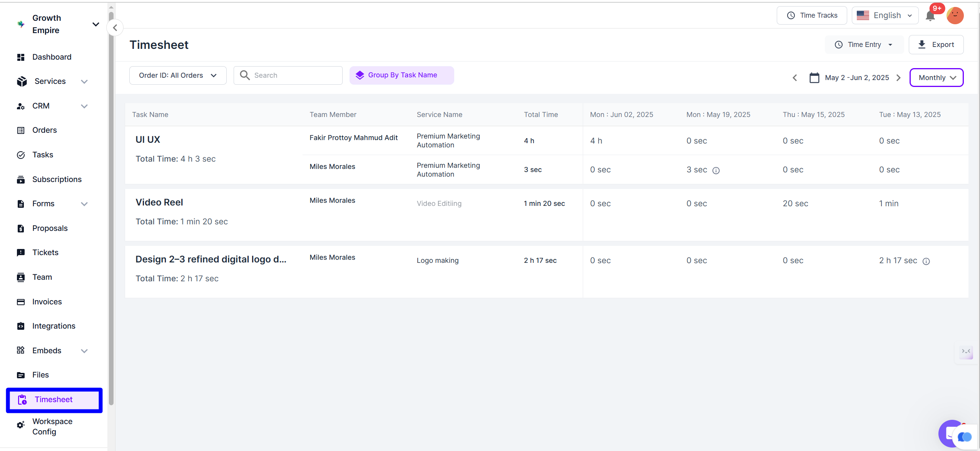Go to Tasks in the sidebar

pos(43,155)
